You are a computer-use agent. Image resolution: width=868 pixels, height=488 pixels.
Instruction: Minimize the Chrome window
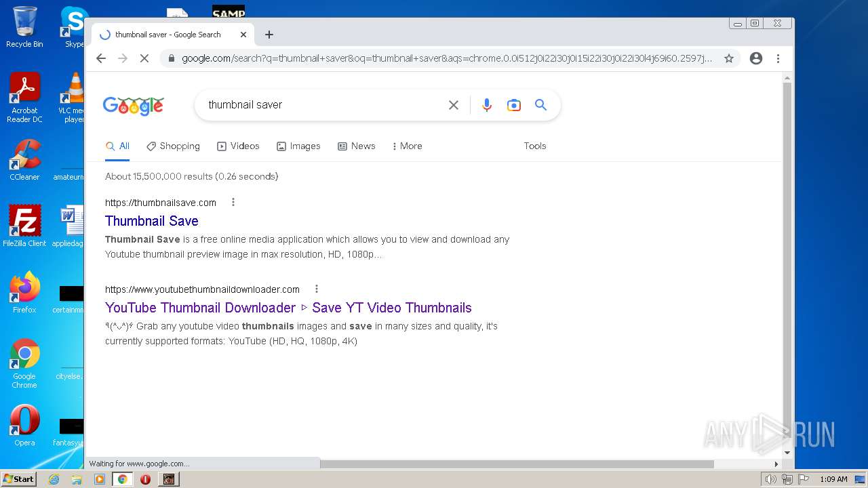[x=738, y=23]
